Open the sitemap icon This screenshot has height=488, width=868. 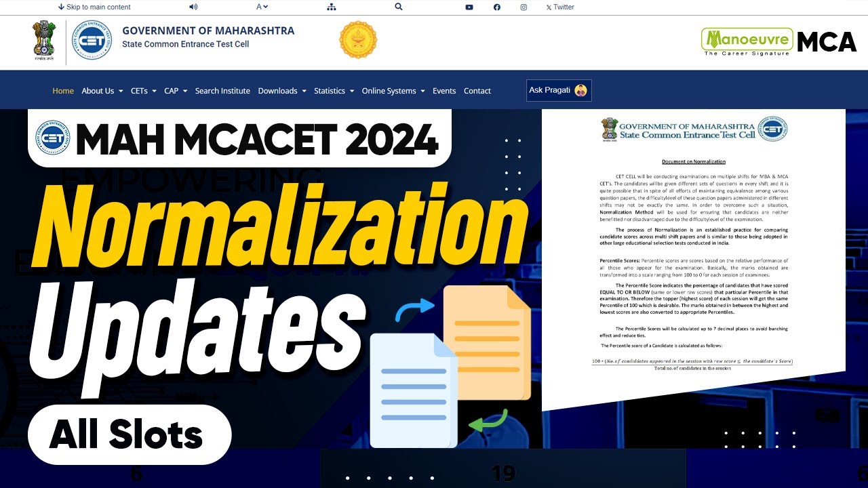pos(332,7)
